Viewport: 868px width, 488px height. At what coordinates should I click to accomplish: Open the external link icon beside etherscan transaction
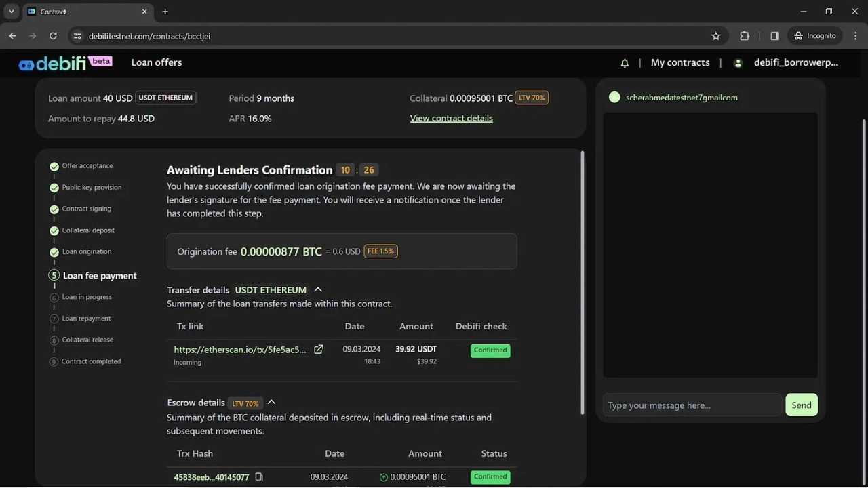(318, 350)
